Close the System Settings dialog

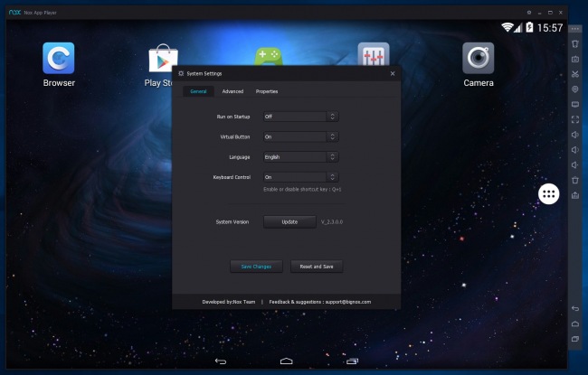393,73
